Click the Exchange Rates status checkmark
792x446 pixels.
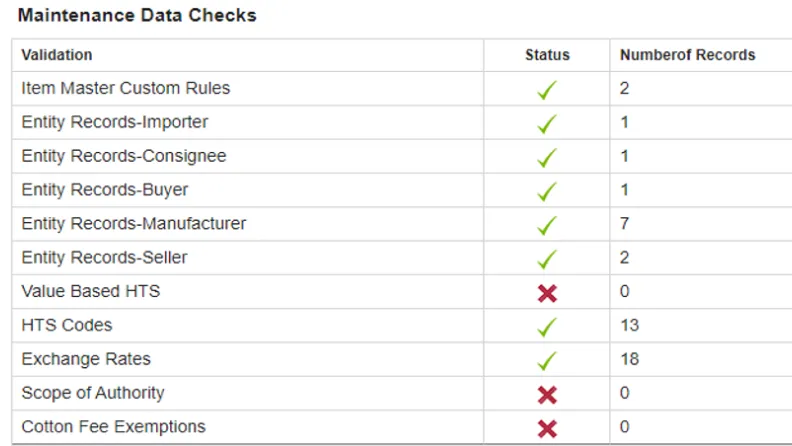click(x=547, y=360)
